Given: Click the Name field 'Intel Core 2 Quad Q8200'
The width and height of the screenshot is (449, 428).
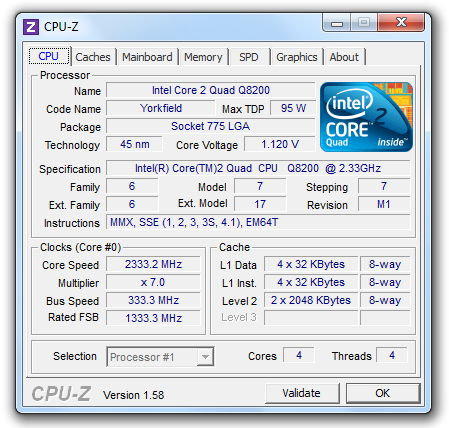Looking at the screenshot, I should [x=211, y=90].
